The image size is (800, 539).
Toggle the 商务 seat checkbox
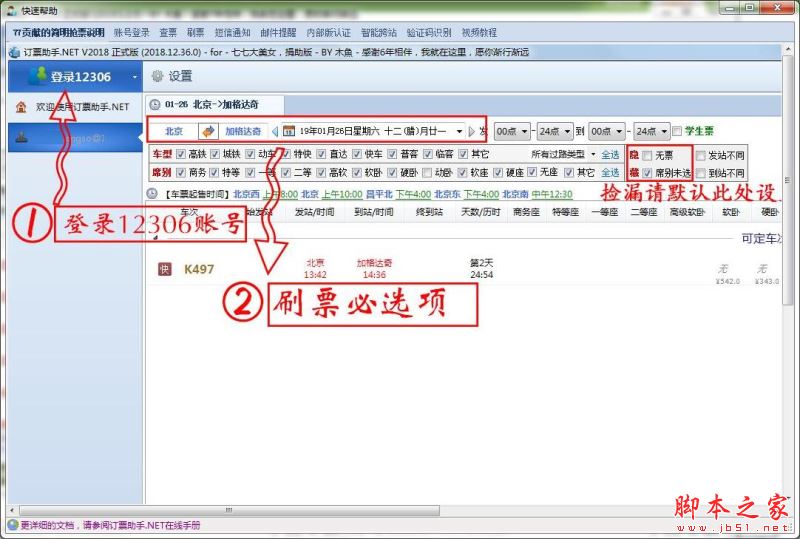181,173
